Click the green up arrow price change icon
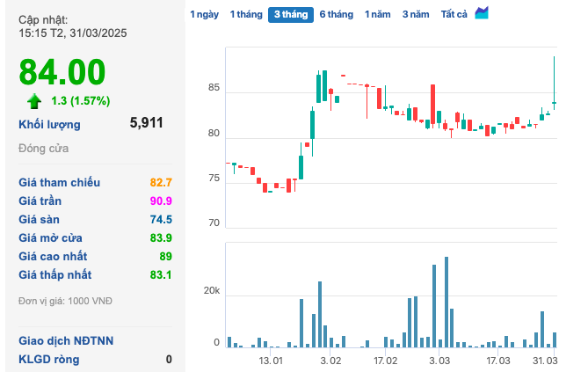This screenshot has width=588, height=372. [34, 100]
